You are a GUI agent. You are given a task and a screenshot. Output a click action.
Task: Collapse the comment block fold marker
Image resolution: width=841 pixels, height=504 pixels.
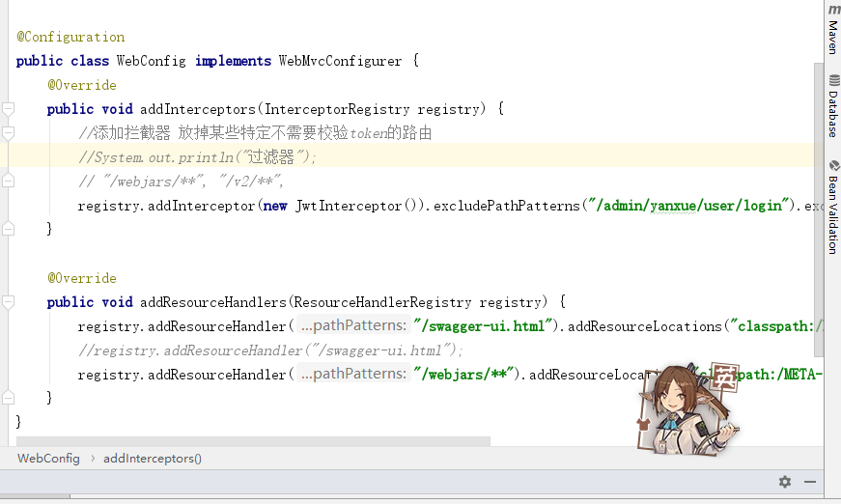[x=8, y=133]
